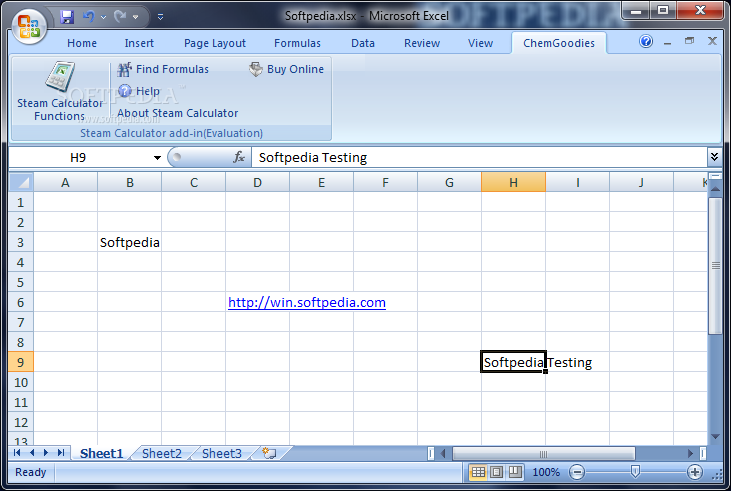Screen dimensions: 731x491
Task: Click the Ready status indicator
Action: [31, 472]
